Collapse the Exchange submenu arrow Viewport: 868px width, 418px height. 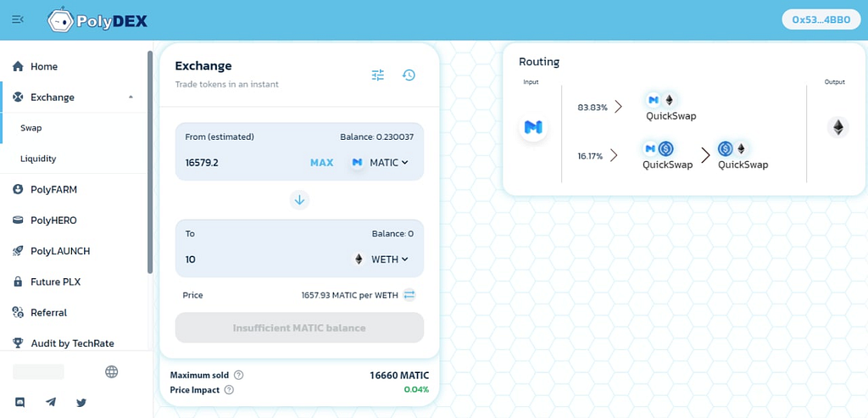pyautogui.click(x=131, y=98)
